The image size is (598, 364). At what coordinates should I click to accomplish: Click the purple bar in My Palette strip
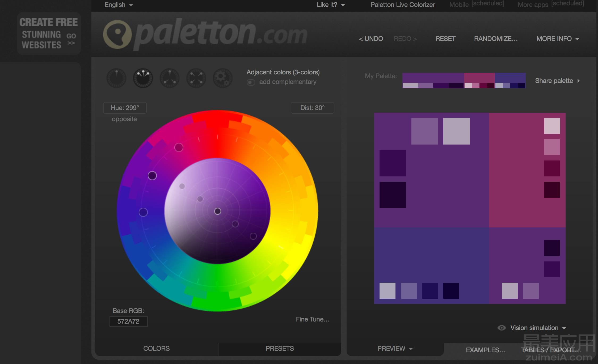pyautogui.click(x=433, y=78)
